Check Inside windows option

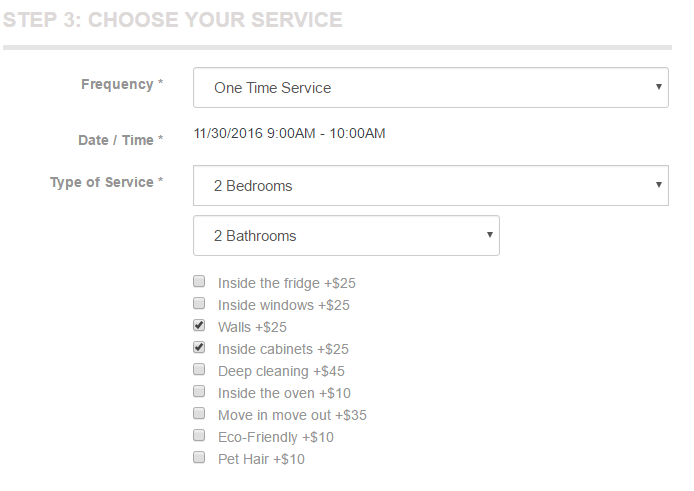(199, 303)
